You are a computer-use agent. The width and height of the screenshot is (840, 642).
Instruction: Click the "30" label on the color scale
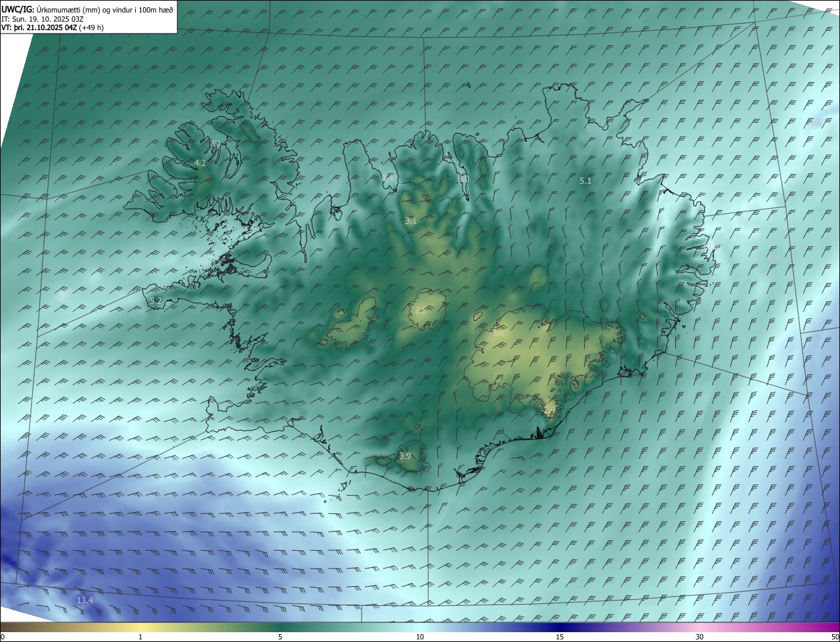click(700, 637)
